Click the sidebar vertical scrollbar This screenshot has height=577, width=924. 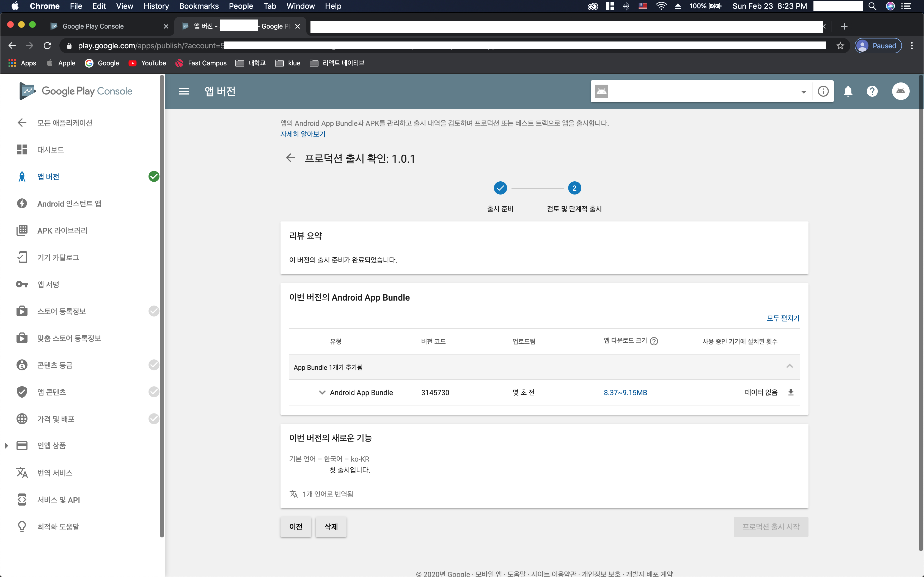click(162, 305)
